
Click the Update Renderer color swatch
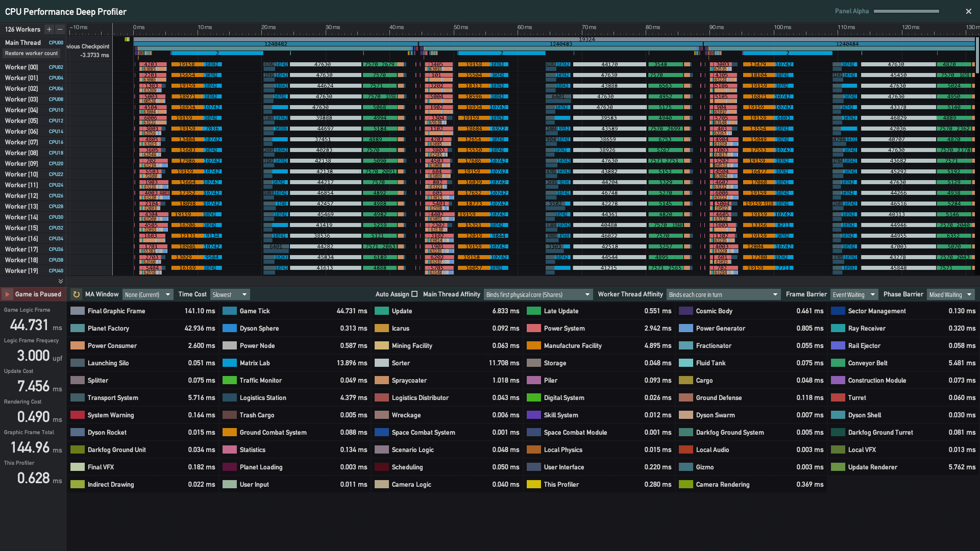coord(838,467)
